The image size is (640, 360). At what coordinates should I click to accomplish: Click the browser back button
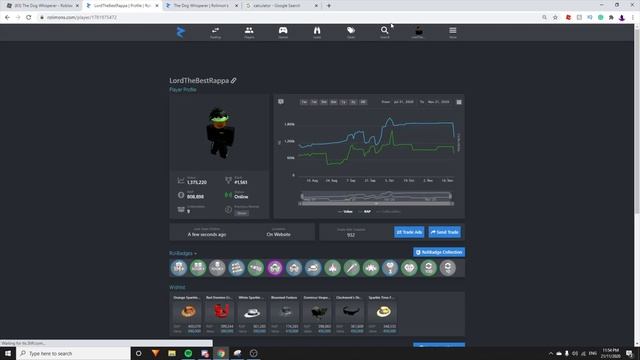[x=7, y=18]
